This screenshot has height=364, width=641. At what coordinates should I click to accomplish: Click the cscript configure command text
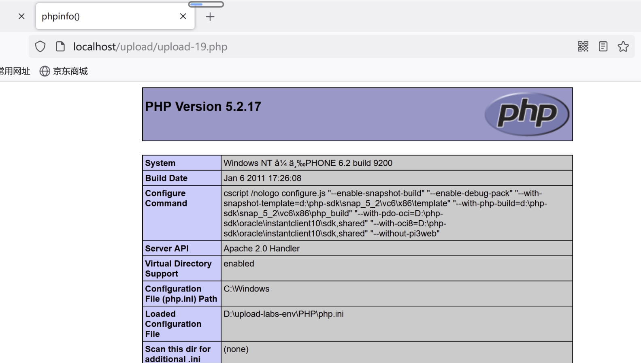click(x=385, y=213)
